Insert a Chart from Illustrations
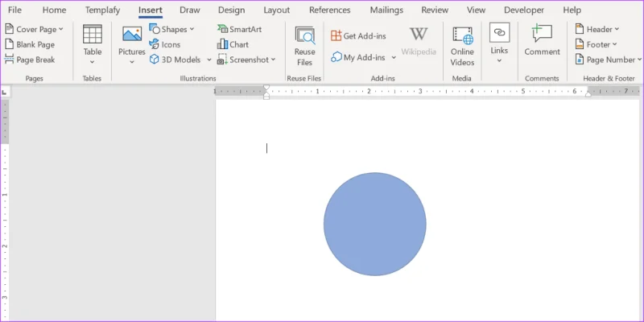Screen dimensions: 644x322 [x=233, y=44]
